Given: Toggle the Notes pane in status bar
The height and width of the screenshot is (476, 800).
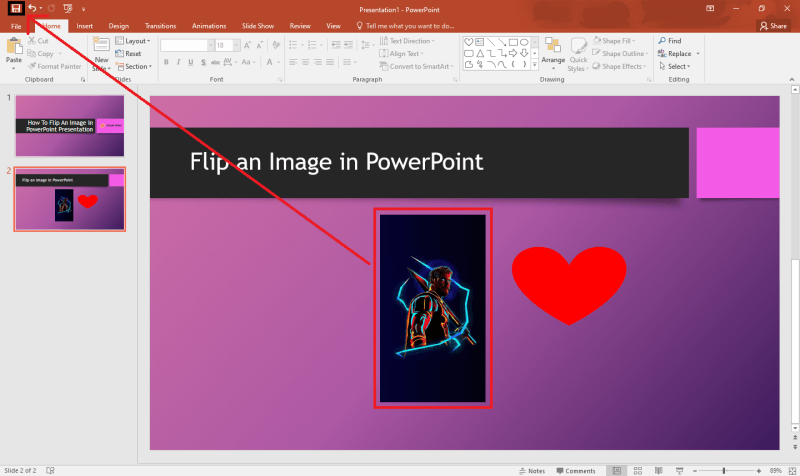Looking at the screenshot, I should pos(532,470).
